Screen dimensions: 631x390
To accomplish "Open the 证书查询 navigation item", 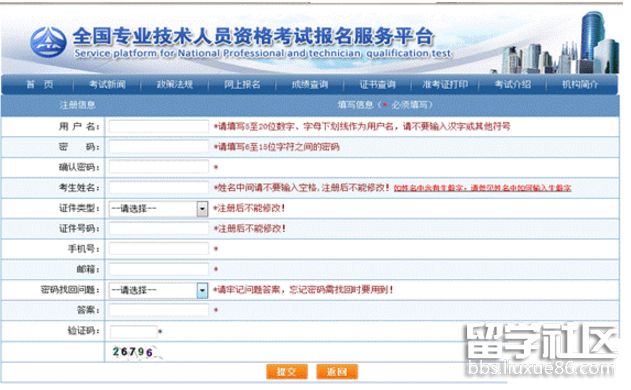I will coord(377,85).
